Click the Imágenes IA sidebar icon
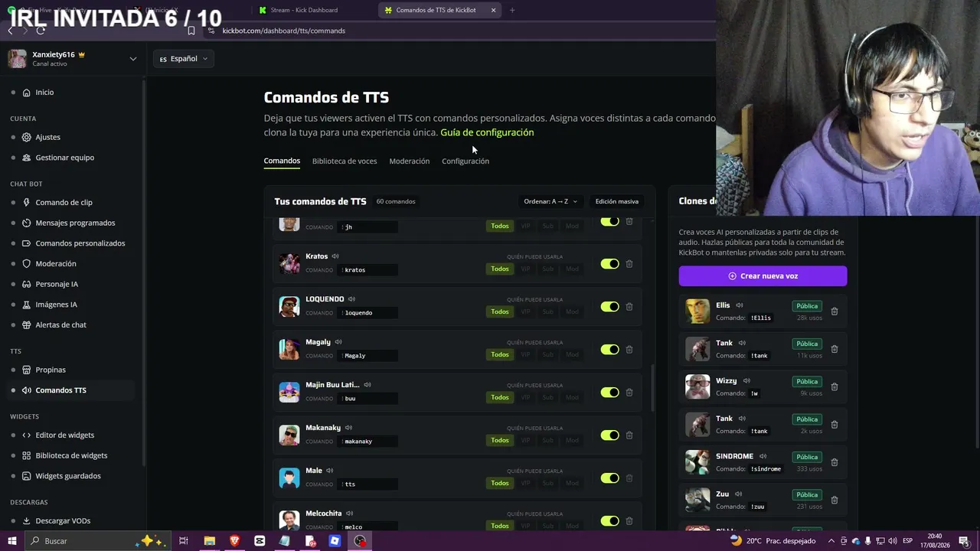980x551 pixels. click(26, 305)
